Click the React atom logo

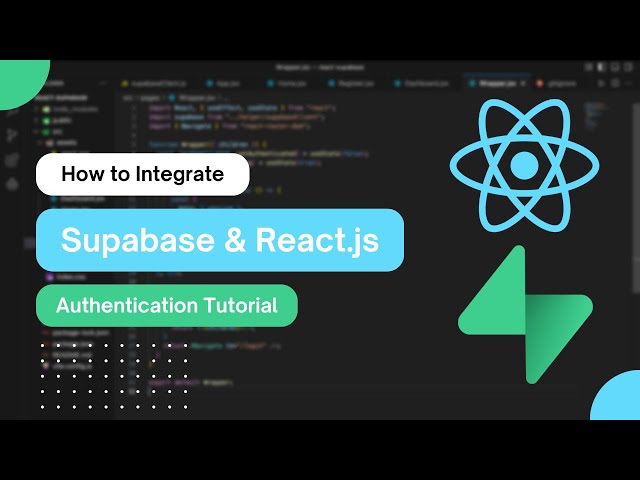point(524,165)
